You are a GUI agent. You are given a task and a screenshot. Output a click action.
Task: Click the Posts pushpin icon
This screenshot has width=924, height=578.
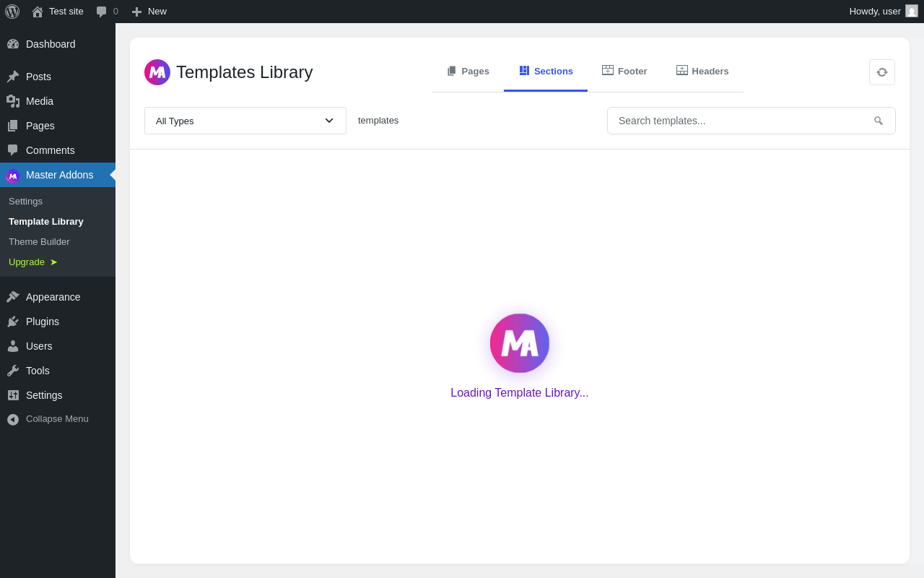click(x=13, y=77)
